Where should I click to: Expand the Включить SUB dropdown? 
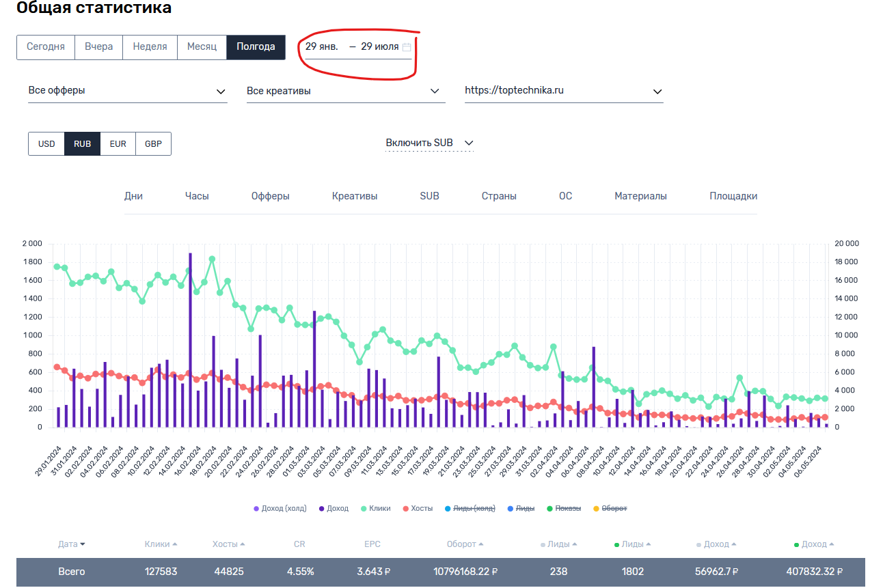click(x=429, y=143)
